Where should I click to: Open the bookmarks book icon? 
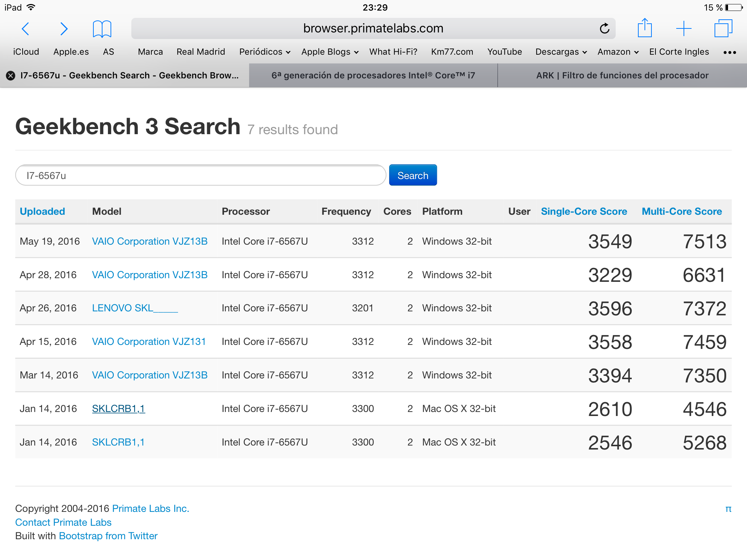(102, 29)
